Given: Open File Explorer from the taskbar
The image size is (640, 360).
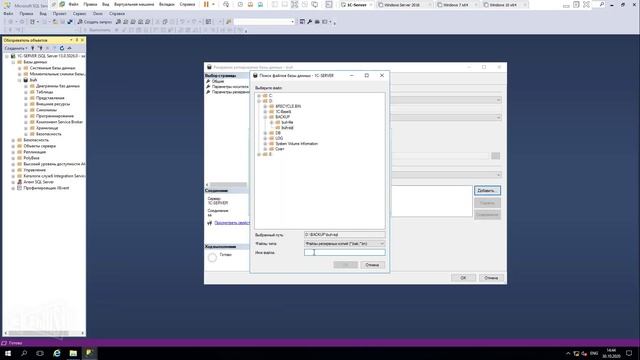Looking at the screenshot, I should [x=73, y=353].
